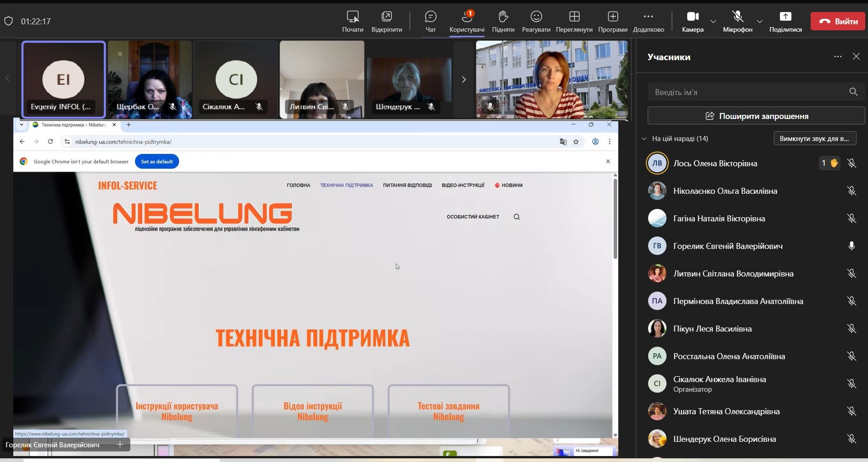Click Set as default button
The image size is (868, 462).
point(157,161)
